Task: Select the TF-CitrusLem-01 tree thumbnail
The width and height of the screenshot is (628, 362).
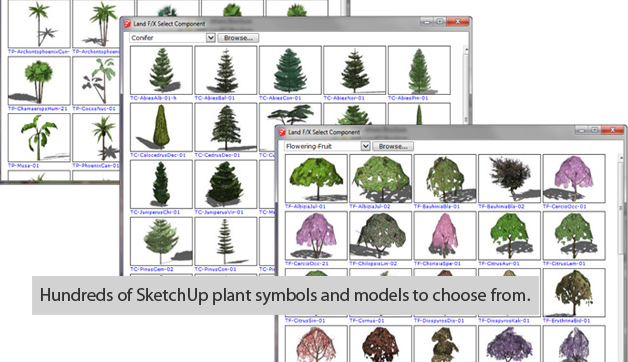Action: (x=574, y=236)
